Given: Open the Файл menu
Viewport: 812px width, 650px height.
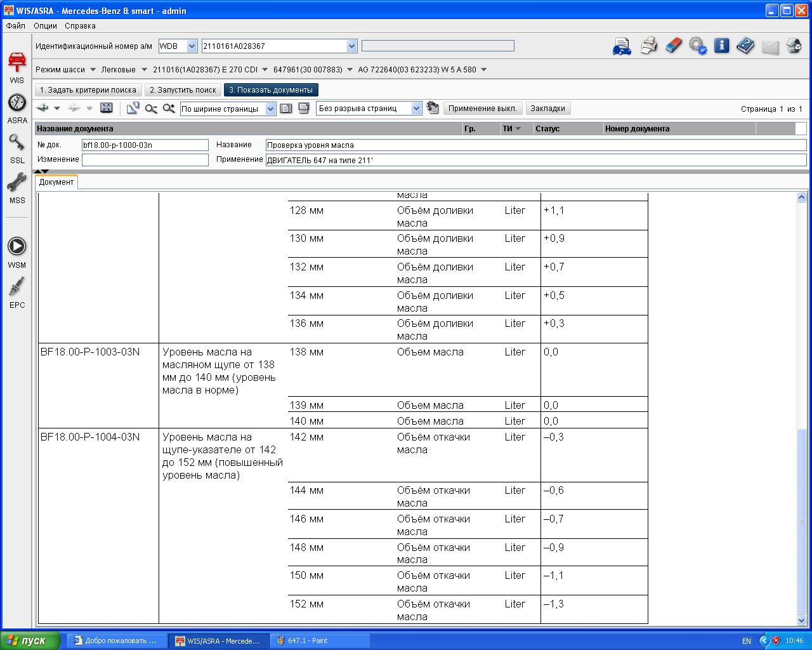Looking at the screenshot, I should coord(16,26).
